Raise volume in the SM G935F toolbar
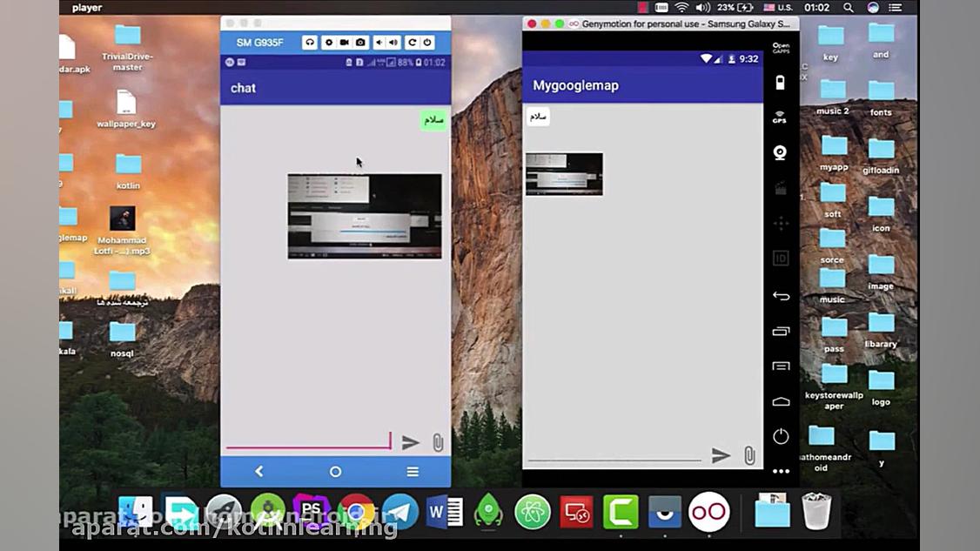 393,43
